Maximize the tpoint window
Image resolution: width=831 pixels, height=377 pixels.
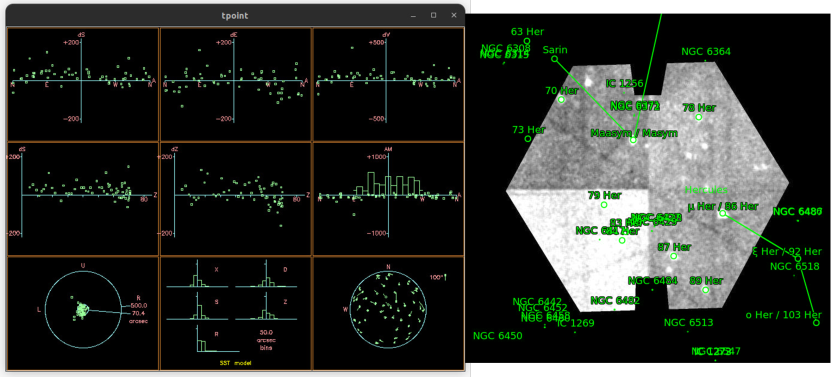pyautogui.click(x=434, y=15)
